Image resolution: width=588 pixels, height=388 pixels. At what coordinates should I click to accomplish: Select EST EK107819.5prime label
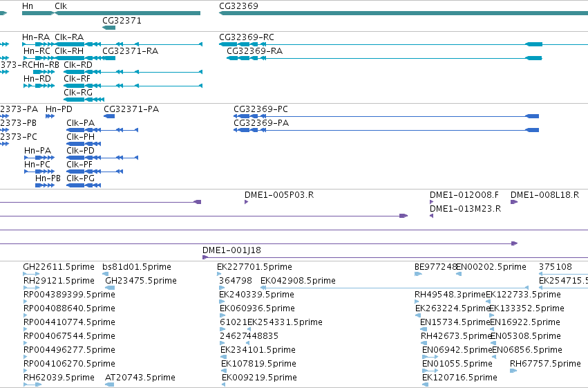[258, 364]
